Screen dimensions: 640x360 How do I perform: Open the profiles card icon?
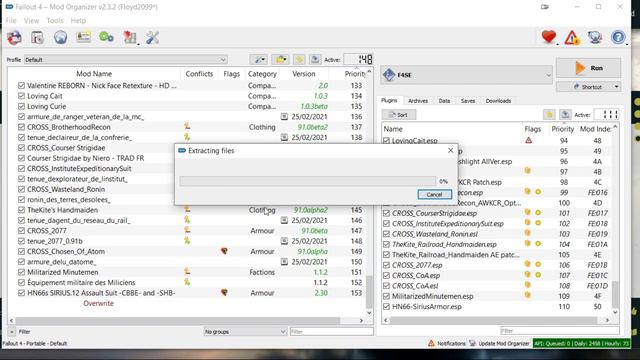83,38
